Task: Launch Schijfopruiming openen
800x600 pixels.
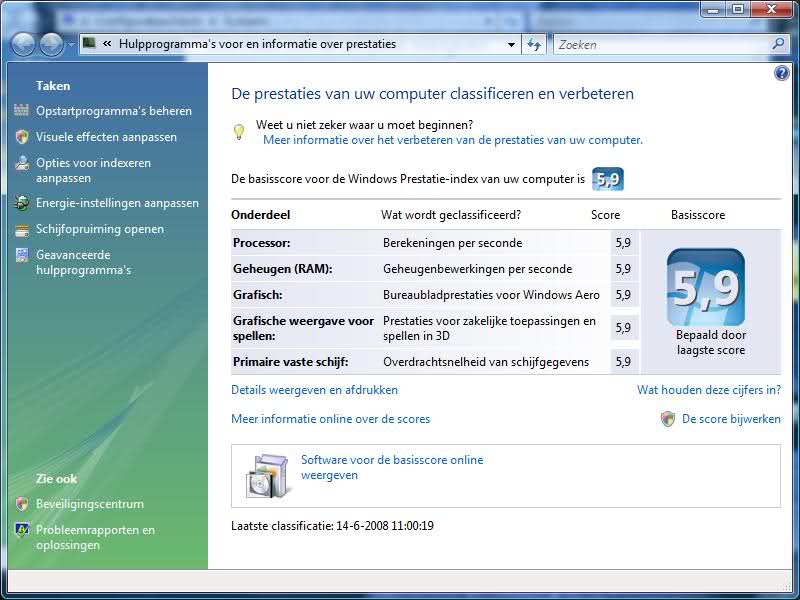Action: [x=99, y=229]
